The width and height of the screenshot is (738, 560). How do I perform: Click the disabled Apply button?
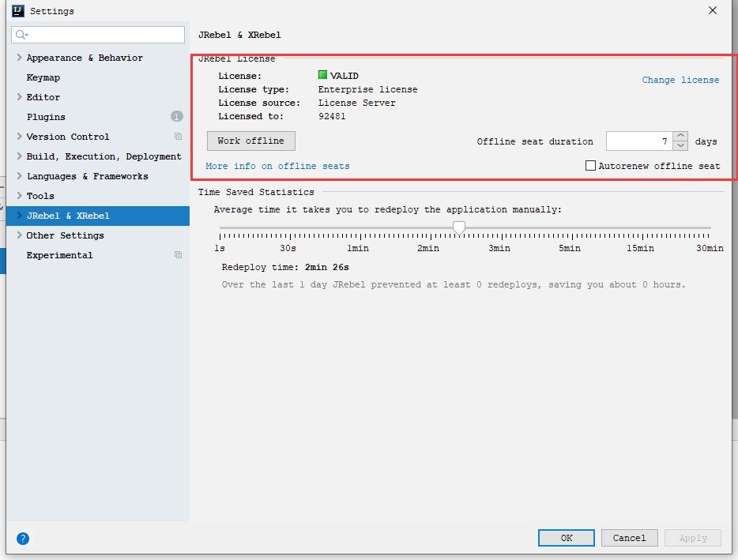(693, 538)
